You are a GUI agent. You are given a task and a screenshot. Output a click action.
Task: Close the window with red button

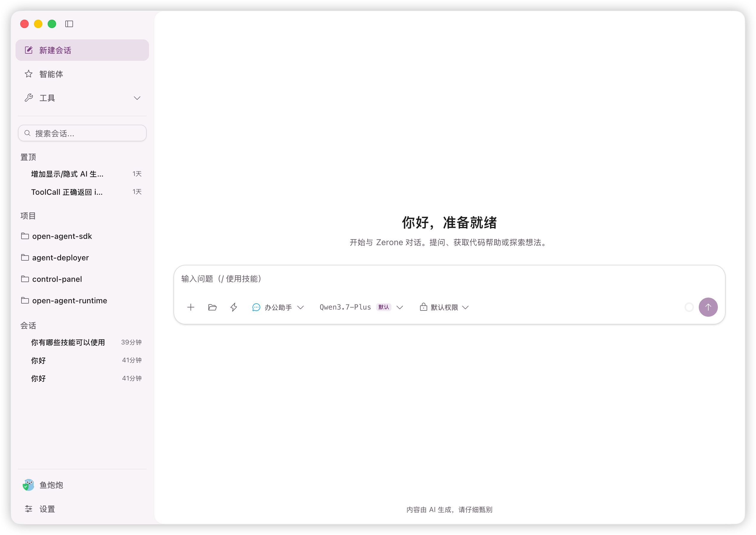pyautogui.click(x=24, y=24)
